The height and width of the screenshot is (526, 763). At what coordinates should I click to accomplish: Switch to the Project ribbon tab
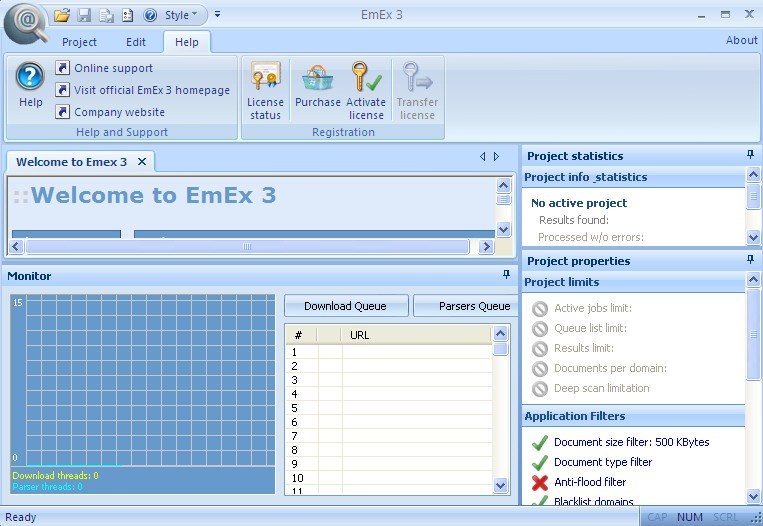79,42
